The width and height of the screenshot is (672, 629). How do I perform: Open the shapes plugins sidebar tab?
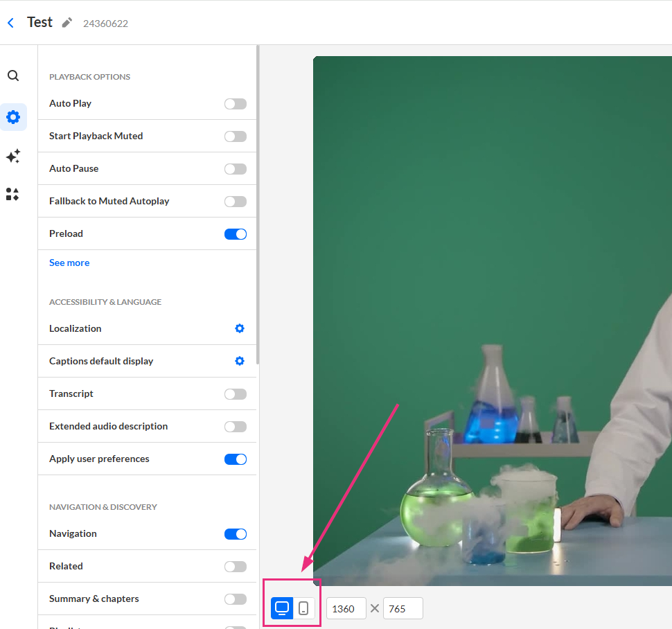[x=12, y=194]
